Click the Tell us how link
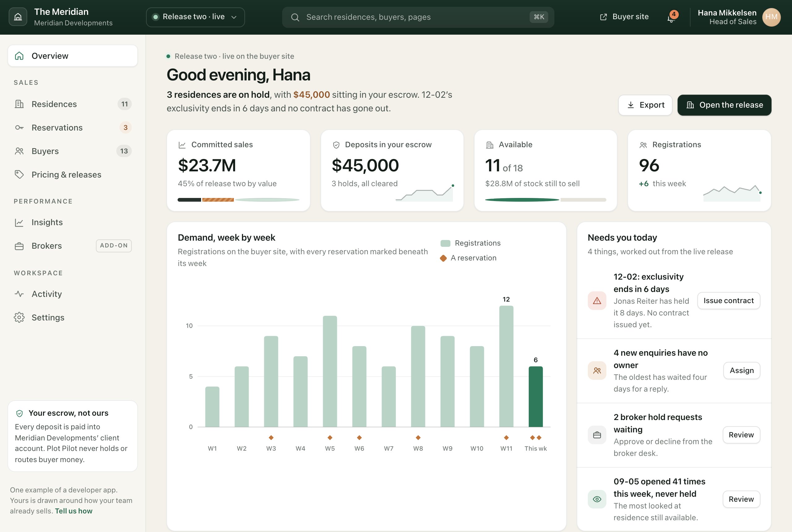 74,511
